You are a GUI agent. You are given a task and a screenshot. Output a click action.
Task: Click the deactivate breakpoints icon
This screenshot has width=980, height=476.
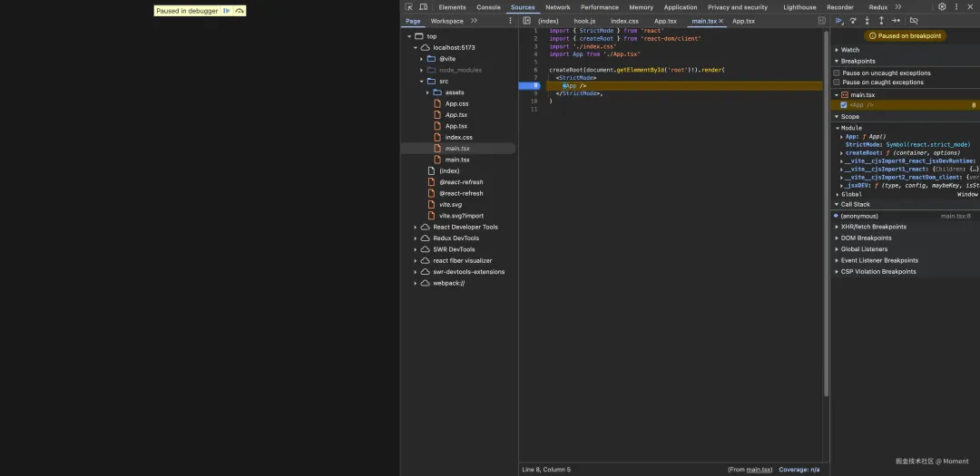click(914, 20)
